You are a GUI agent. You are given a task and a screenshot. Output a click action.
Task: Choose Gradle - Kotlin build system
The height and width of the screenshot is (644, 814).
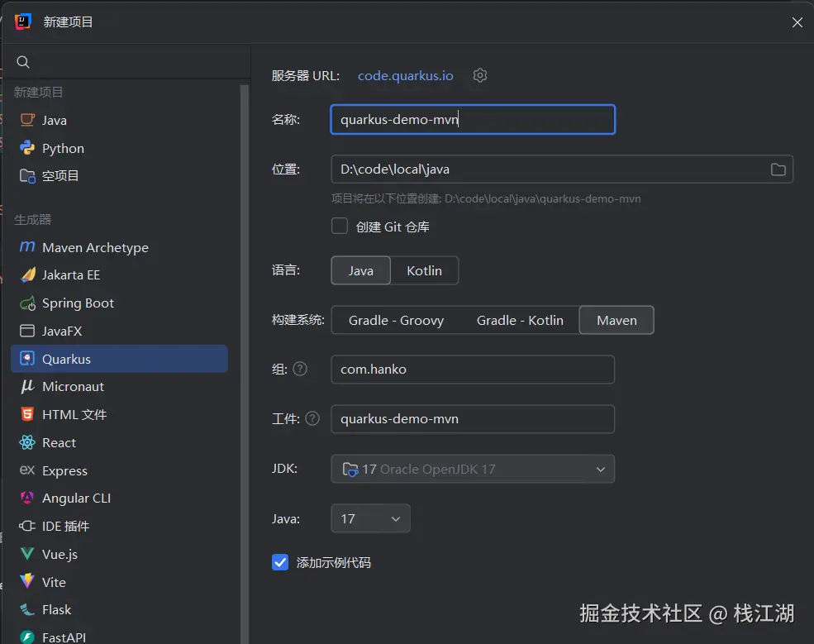(520, 321)
